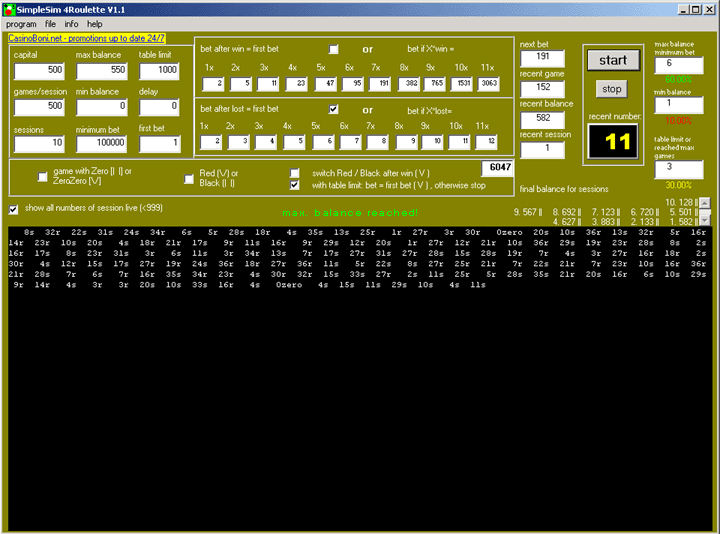Stop the running simulation

click(x=612, y=89)
